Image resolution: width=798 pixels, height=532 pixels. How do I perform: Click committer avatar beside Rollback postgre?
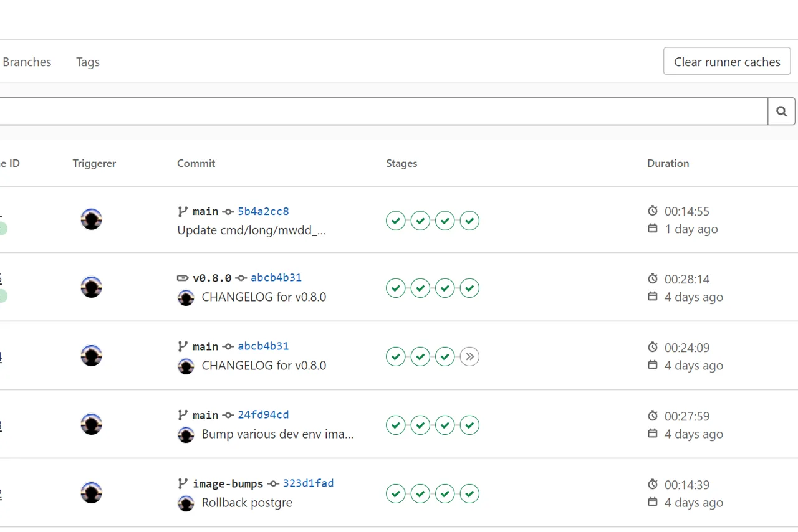click(186, 503)
